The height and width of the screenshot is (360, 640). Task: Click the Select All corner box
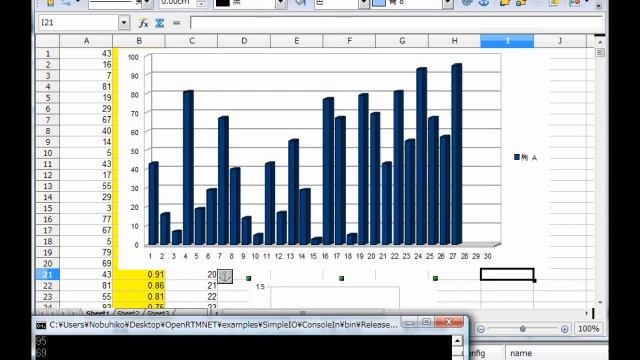[48, 41]
